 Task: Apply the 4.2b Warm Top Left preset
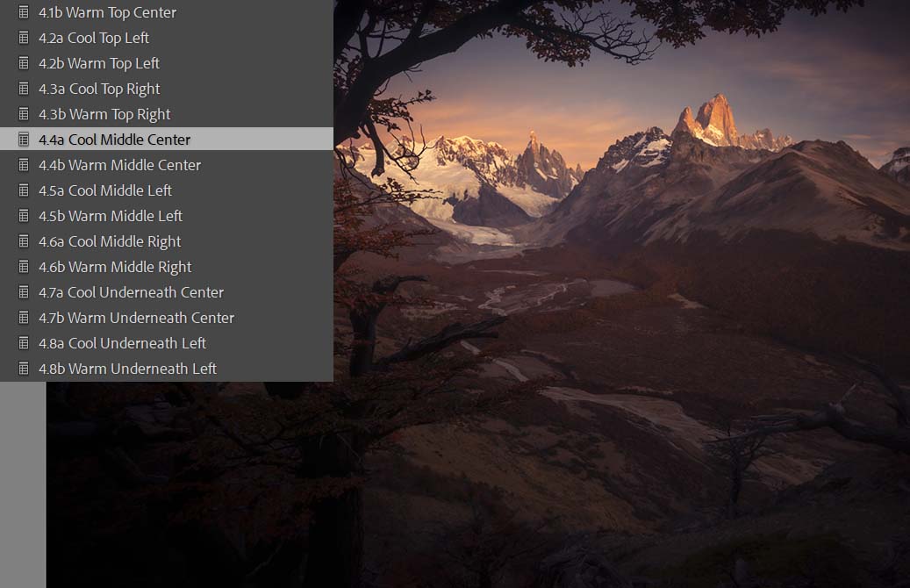[x=99, y=63]
